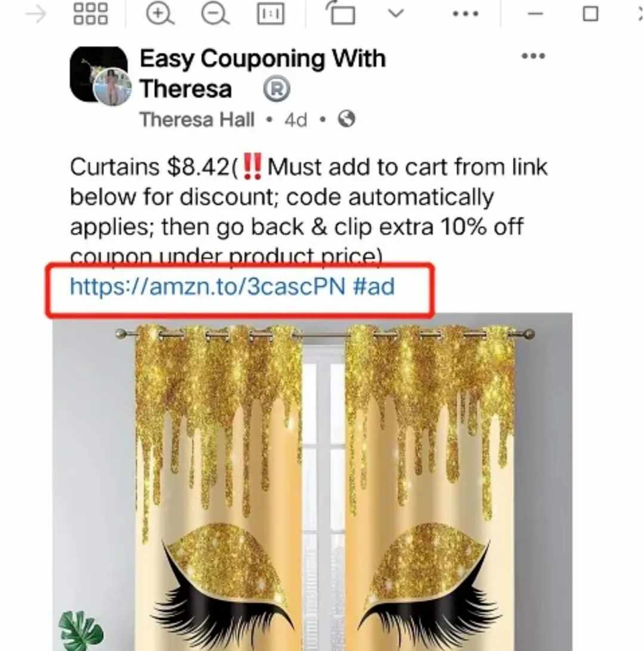644x651 pixels.
Task: Click the globe public audience icon
Action: point(346,119)
